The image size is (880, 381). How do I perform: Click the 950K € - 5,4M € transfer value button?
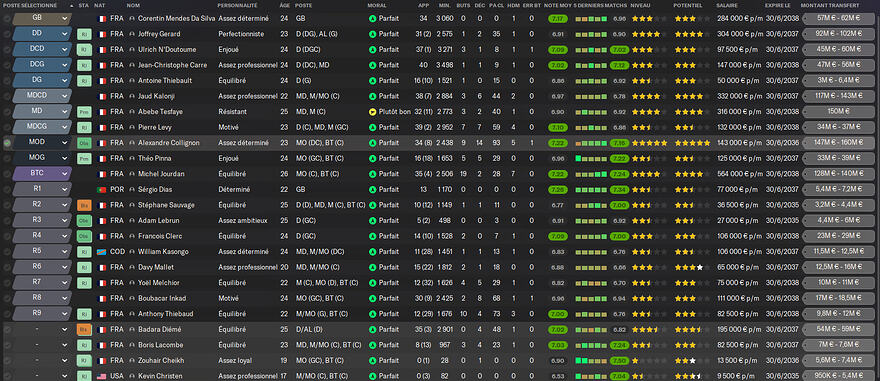coord(839,376)
